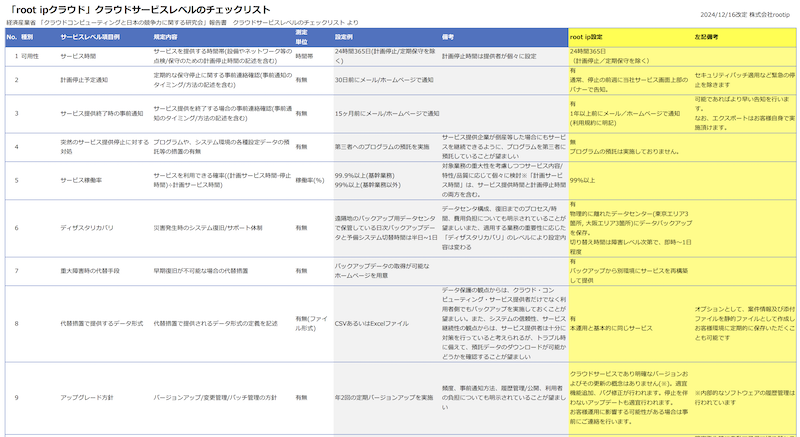Select the 'サービス提供終了時の事前通知' item cell
Viewport: 800px width, 437px height.
102,113
